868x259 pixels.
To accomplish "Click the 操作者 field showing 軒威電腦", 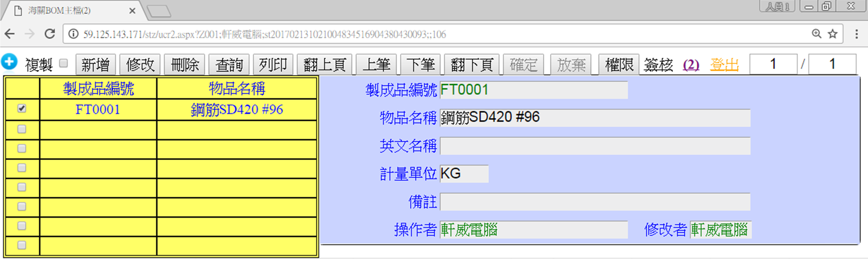I will pyautogui.click(x=534, y=230).
